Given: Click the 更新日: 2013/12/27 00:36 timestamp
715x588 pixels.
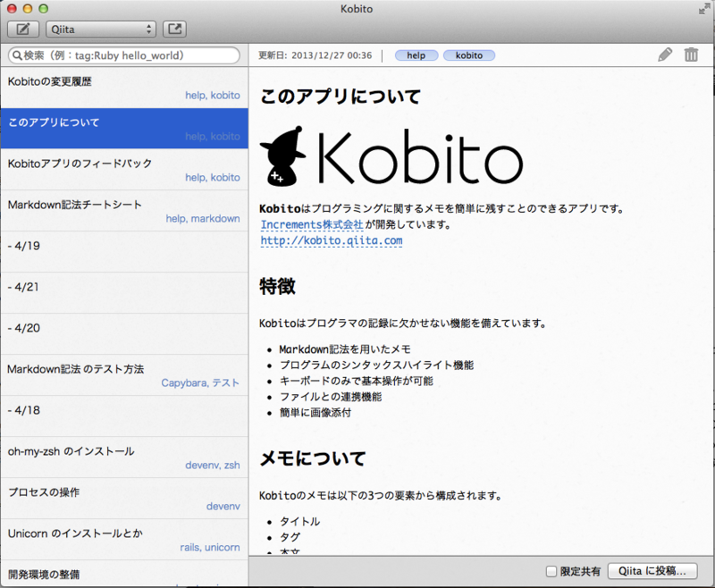Looking at the screenshot, I should [315, 55].
